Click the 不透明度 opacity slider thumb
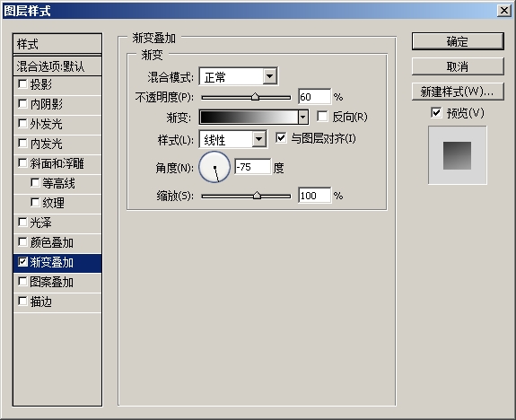The width and height of the screenshot is (516, 420). click(256, 97)
